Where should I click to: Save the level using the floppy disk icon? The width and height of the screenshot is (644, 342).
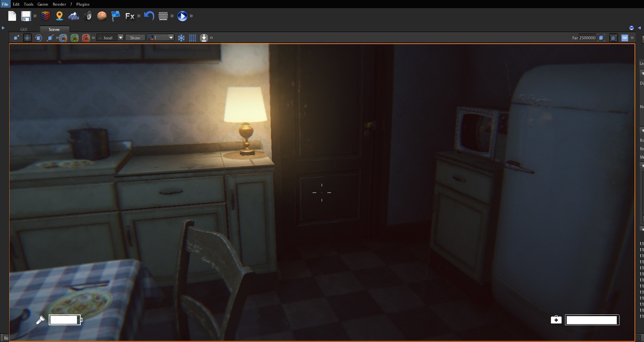point(26,16)
